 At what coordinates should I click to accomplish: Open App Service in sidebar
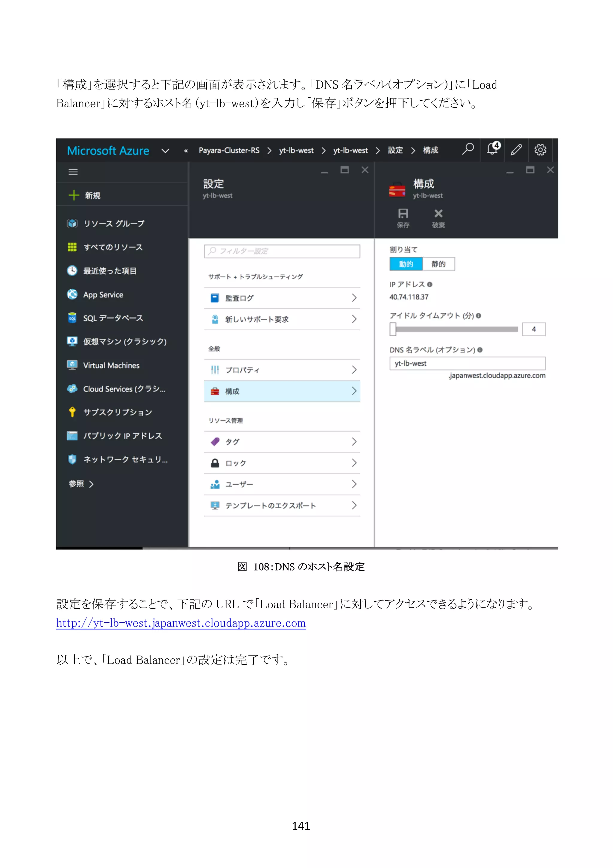click(x=95, y=294)
